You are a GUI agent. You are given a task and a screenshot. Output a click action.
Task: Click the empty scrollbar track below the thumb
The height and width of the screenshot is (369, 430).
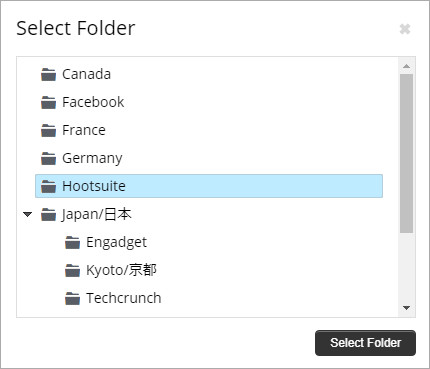(x=406, y=267)
